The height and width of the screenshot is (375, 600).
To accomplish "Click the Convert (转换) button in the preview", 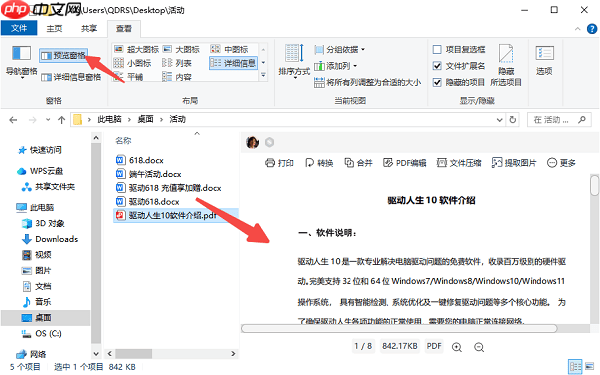I will (319, 163).
